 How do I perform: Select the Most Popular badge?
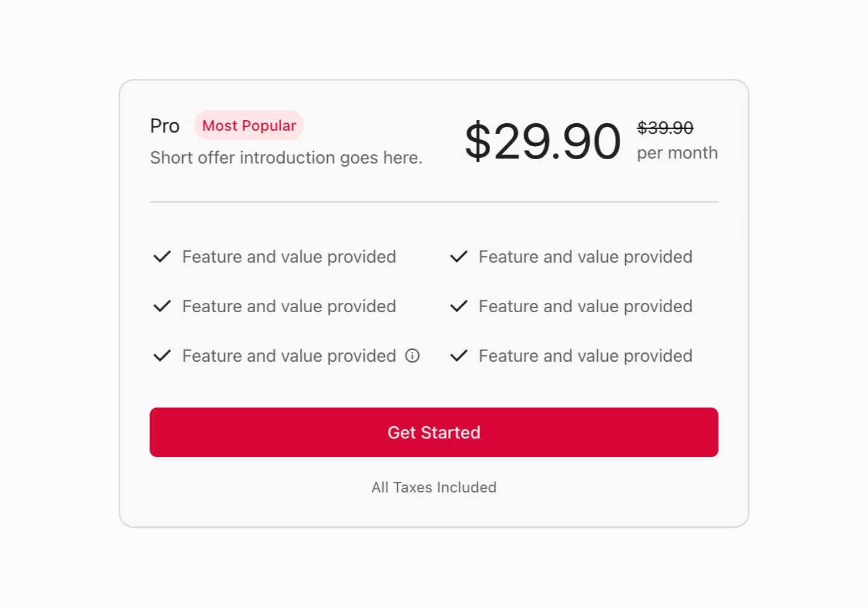click(248, 125)
